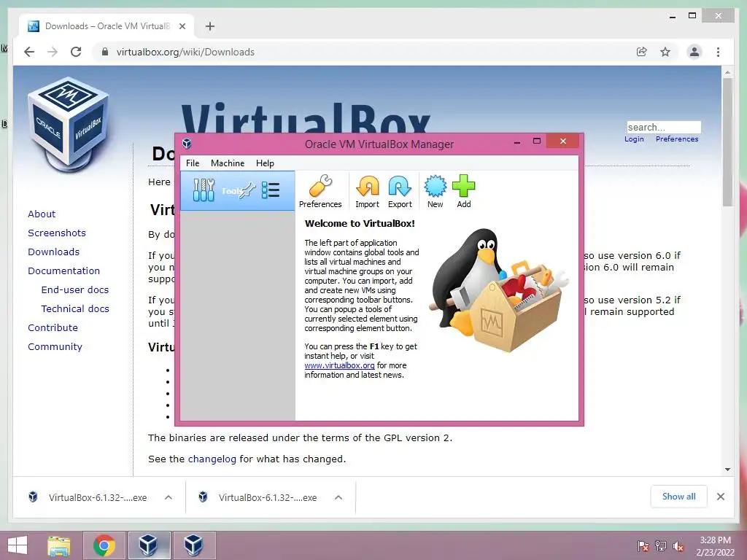This screenshot has height=560, width=747.
Task: Open the Downloads link in sidebar
Action: pos(53,252)
